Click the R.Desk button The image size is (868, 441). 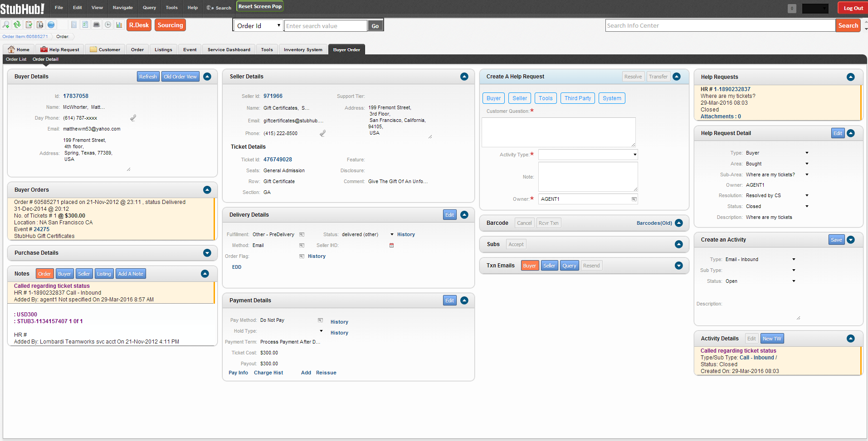[139, 25]
